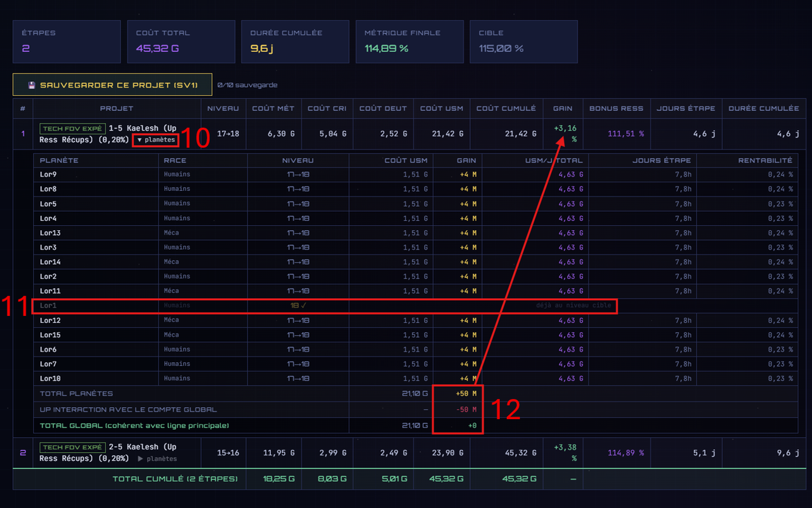Click the 114,89 % bonus ress value in step 2
Image resolution: width=812 pixels, height=508 pixels.
tap(625, 453)
